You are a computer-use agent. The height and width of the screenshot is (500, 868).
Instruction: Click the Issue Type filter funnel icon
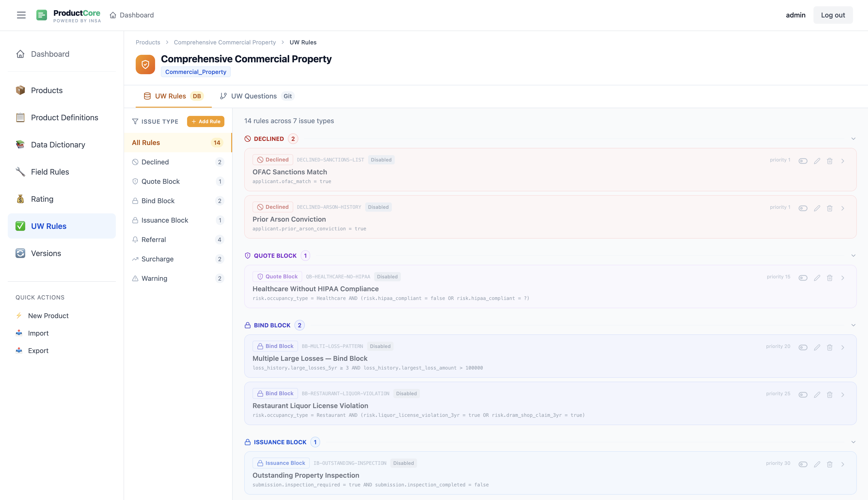tap(135, 121)
